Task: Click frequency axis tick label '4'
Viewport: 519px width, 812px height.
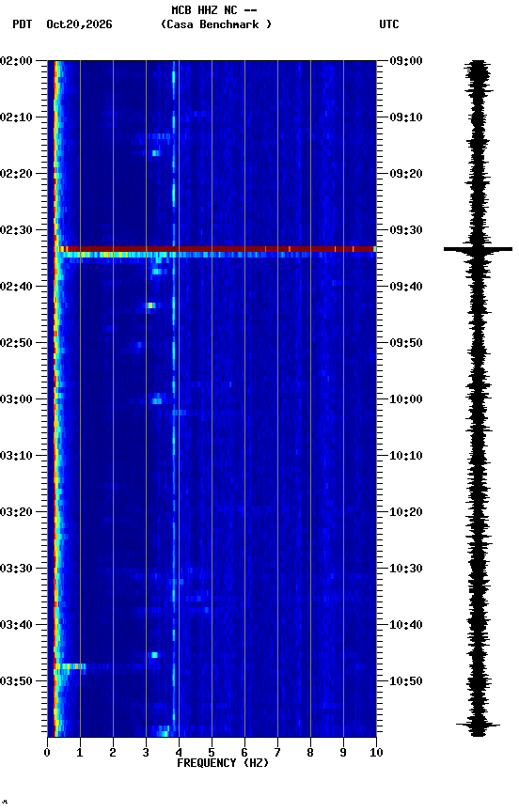Action: tap(179, 753)
